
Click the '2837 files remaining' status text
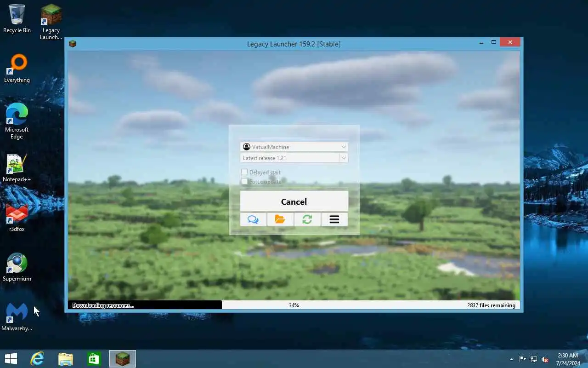pyautogui.click(x=491, y=305)
